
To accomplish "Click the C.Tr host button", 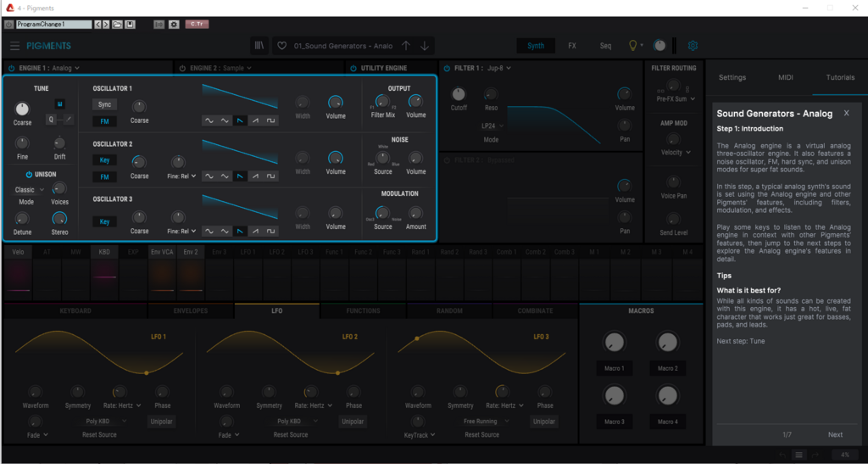I will tap(197, 25).
